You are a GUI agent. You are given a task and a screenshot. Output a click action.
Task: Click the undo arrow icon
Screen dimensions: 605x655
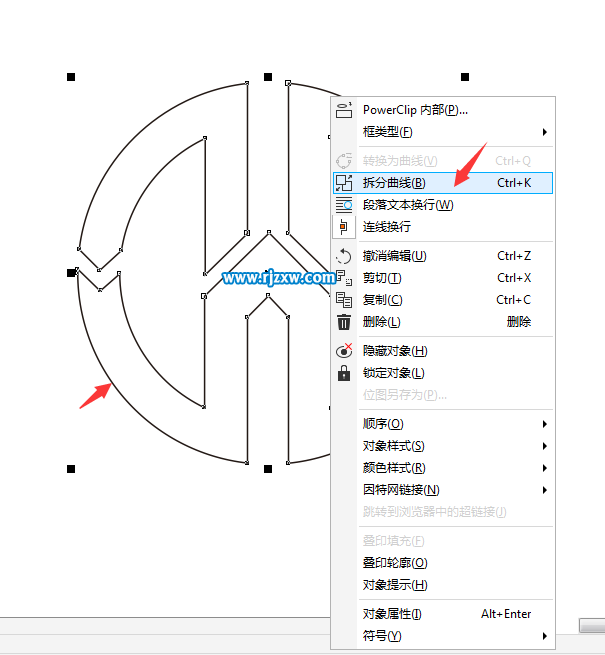344,256
